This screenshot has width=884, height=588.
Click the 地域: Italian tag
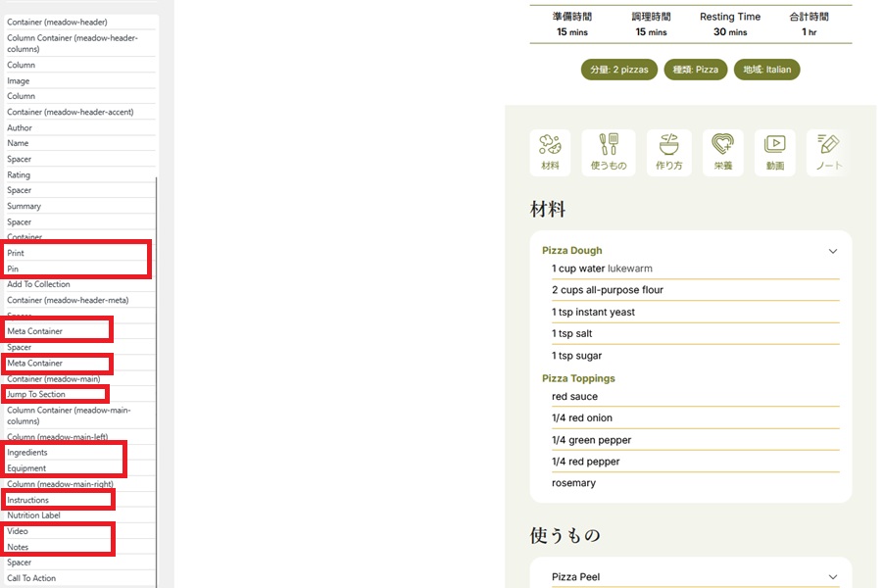point(766,70)
